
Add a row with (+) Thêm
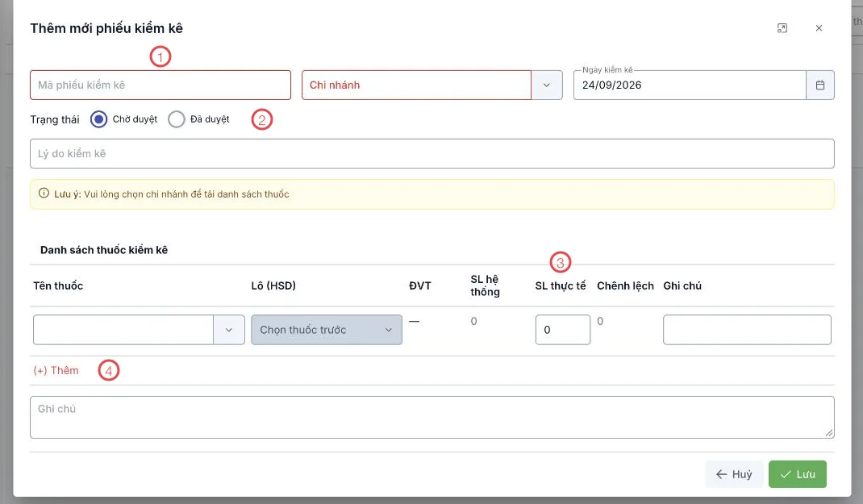pos(56,370)
